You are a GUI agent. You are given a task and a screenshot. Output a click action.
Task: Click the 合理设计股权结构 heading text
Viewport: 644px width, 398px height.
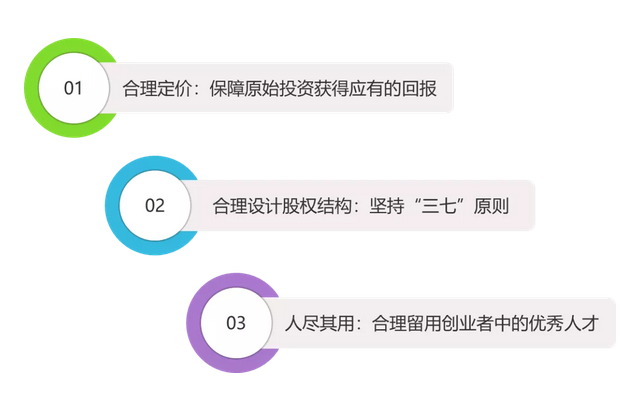point(282,206)
